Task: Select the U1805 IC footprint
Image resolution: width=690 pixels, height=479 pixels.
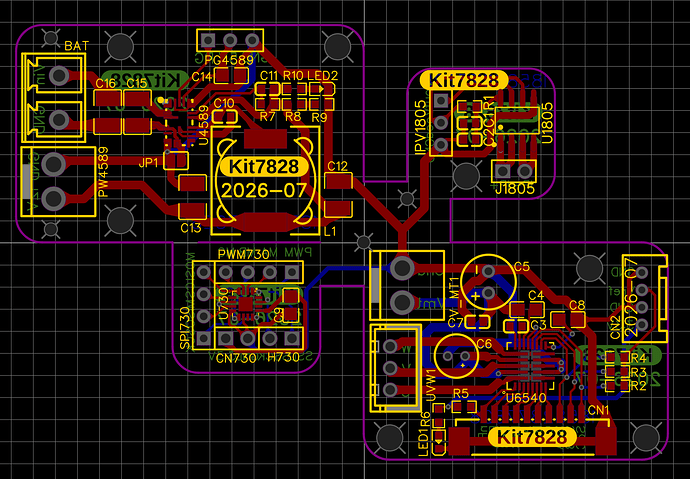Action: (x=517, y=121)
